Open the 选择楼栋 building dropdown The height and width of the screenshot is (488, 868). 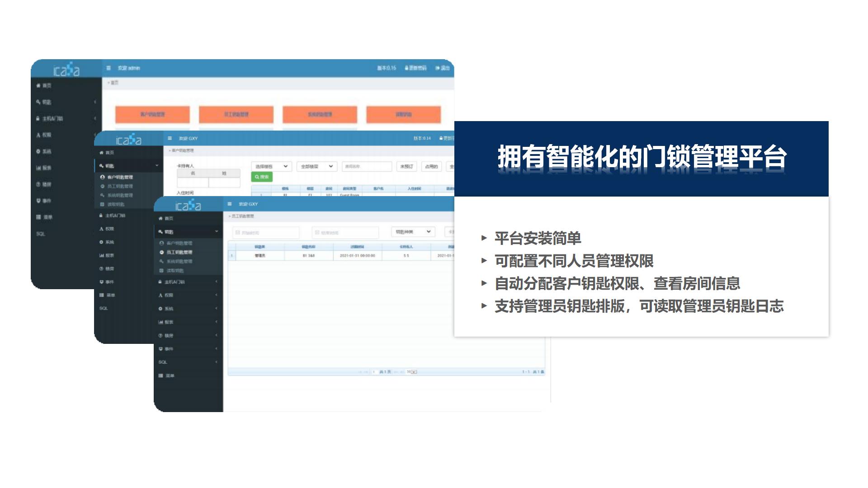[271, 167]
